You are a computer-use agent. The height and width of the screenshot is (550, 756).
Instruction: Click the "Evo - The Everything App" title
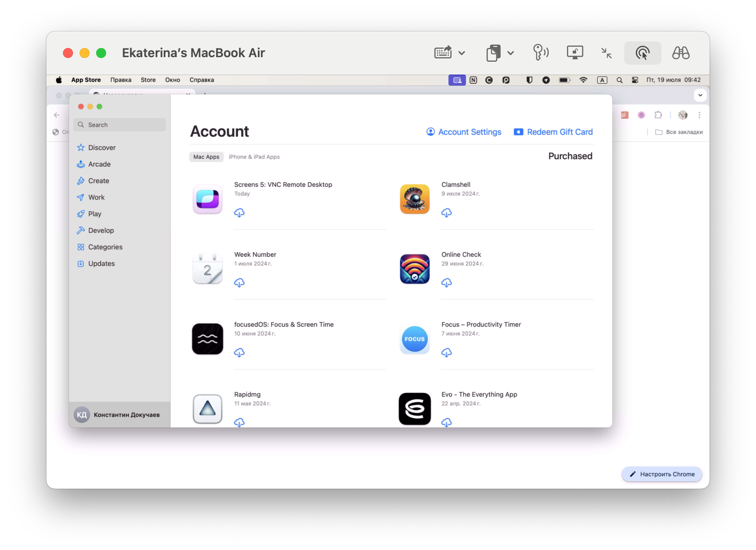pyautogui.click(x=479, y=394)
